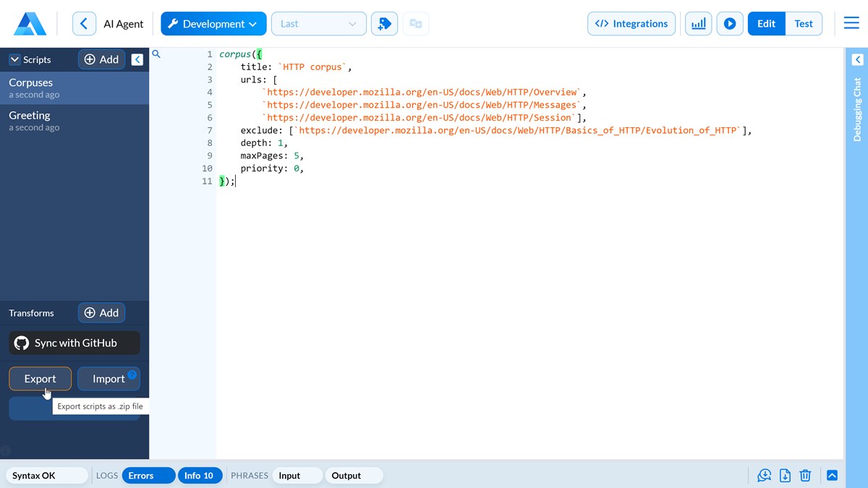This screenshot has height=488, width=868.
Task: Open the analytics bar chart icon
Action: (698, 23)
